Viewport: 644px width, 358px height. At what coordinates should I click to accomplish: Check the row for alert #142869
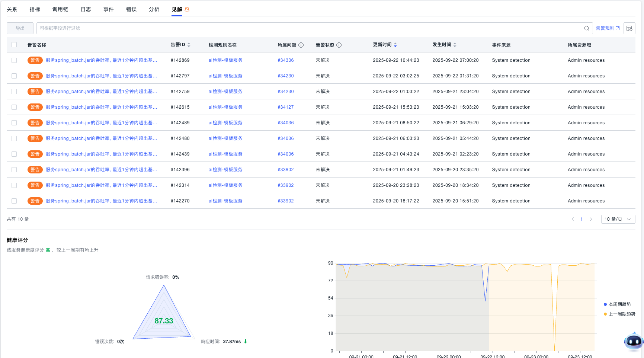click(x=14, y=60)
